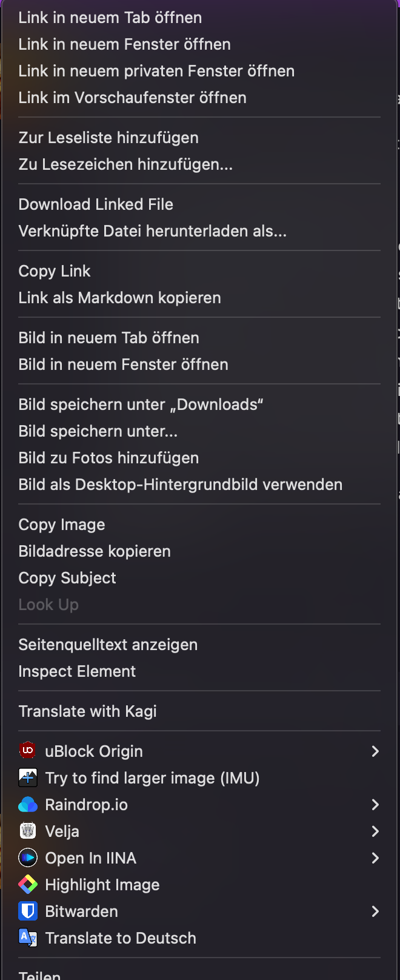Click the Velja extension icon
Screen dimensions: 400x980
28,831
